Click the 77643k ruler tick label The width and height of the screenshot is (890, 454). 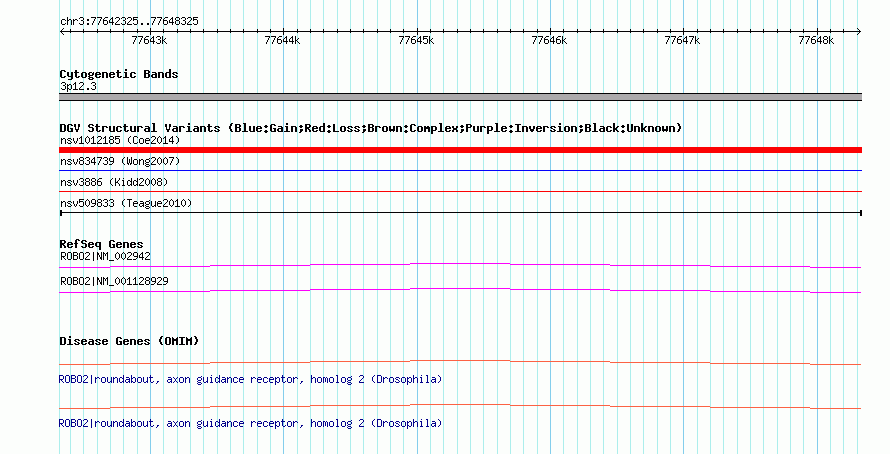(x=149, y=40)
